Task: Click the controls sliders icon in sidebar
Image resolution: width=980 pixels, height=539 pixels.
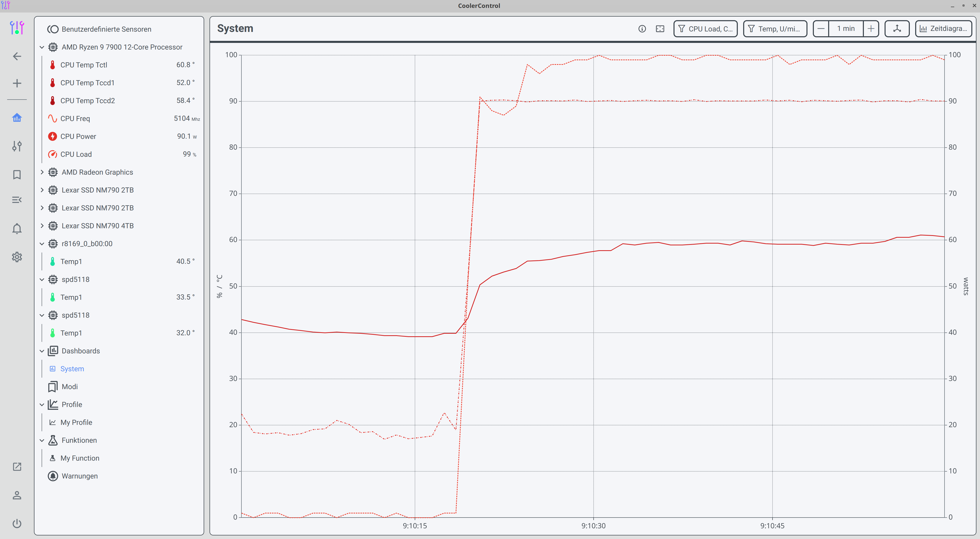Action: coord(17,146)
